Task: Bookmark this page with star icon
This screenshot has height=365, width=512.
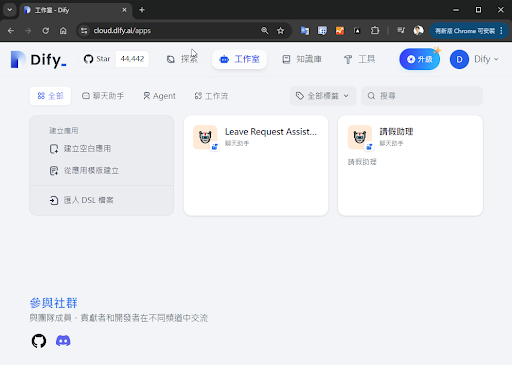Action: (281, 31)
